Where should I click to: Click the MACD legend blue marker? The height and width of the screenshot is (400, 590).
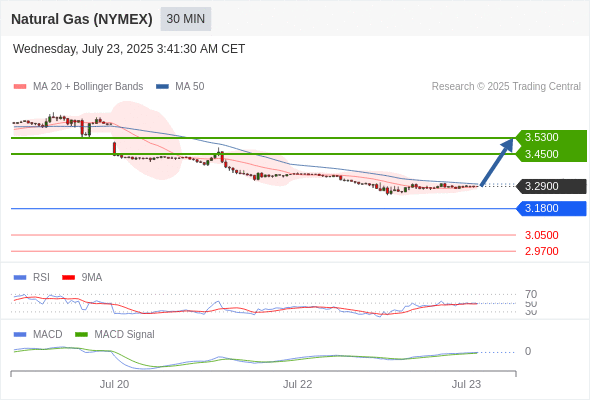[x=20, y=335]
